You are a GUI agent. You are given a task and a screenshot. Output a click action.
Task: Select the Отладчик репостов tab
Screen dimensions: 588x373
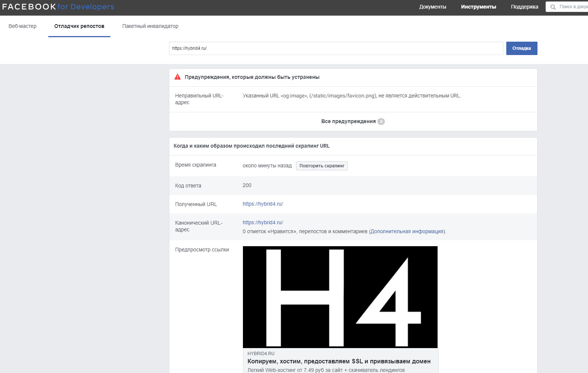coord(79,26)
